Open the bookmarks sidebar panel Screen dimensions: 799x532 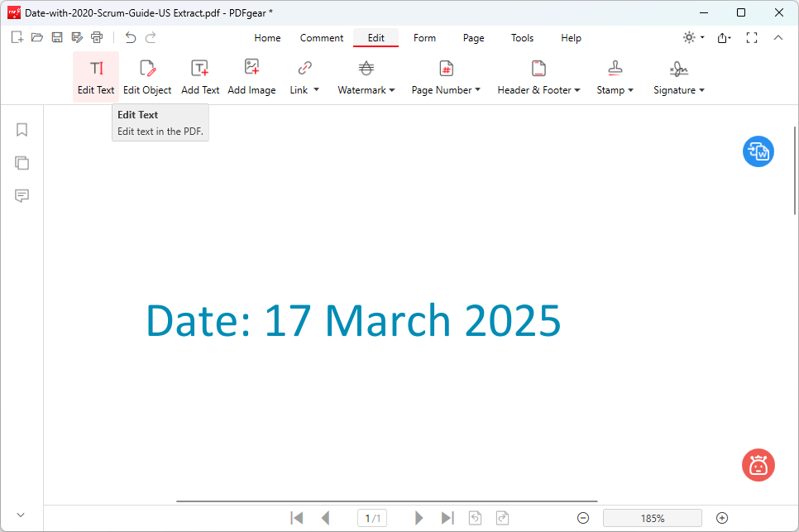(22, 130)
